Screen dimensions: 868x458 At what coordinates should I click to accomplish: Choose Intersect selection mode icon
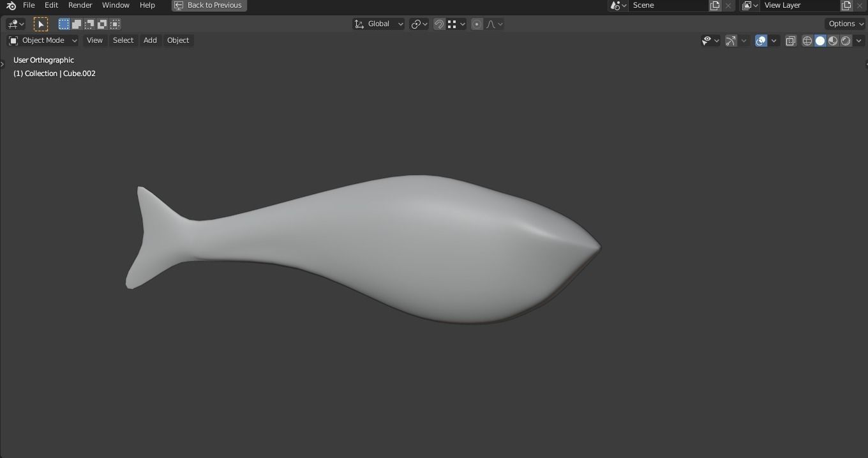pyautogui.click(x=115, y=24)
